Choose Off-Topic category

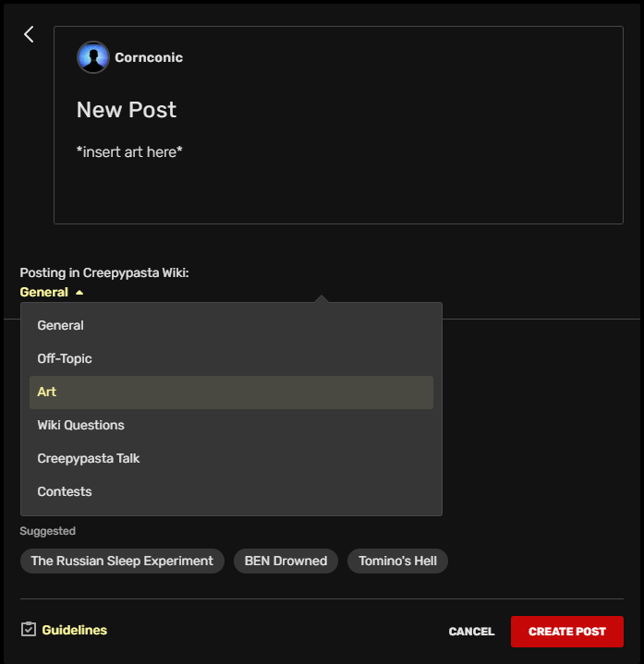click(65, 358)
